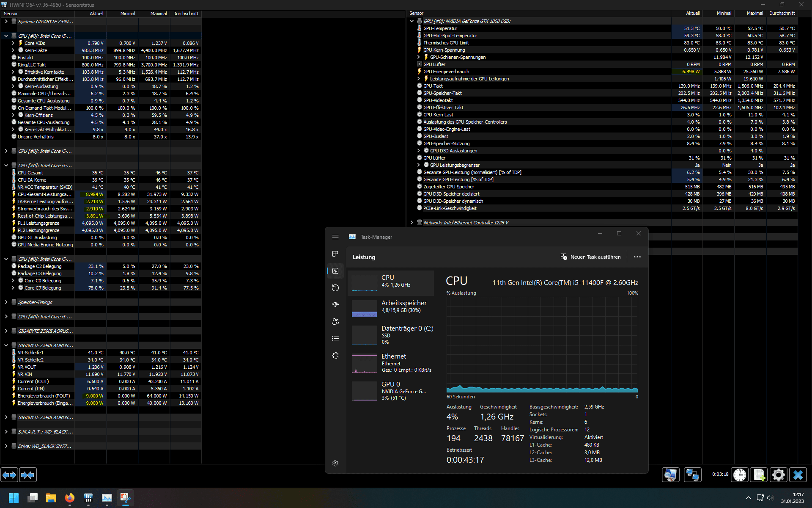812x508 pixels.
Task: Open Firefox from taskbar
Action: click(x=70, y=498)
